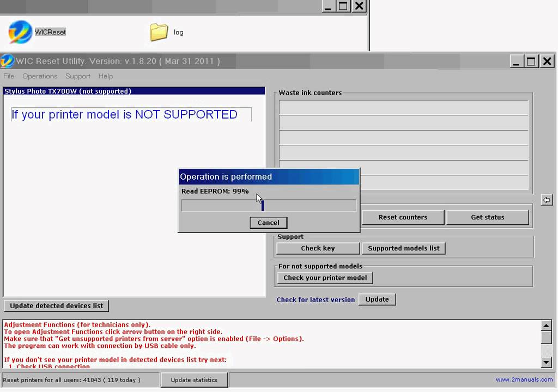558x392 pixels.
Task: Click the 'Operation is performed' dialog title
Action: [x=226, y=177]
